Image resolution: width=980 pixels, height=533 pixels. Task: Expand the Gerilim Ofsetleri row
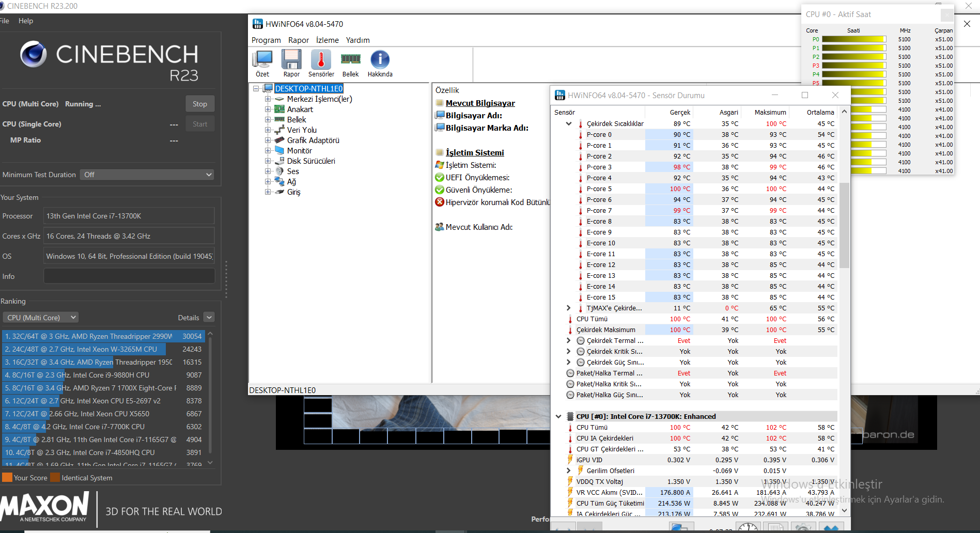[x=569, y=471]
